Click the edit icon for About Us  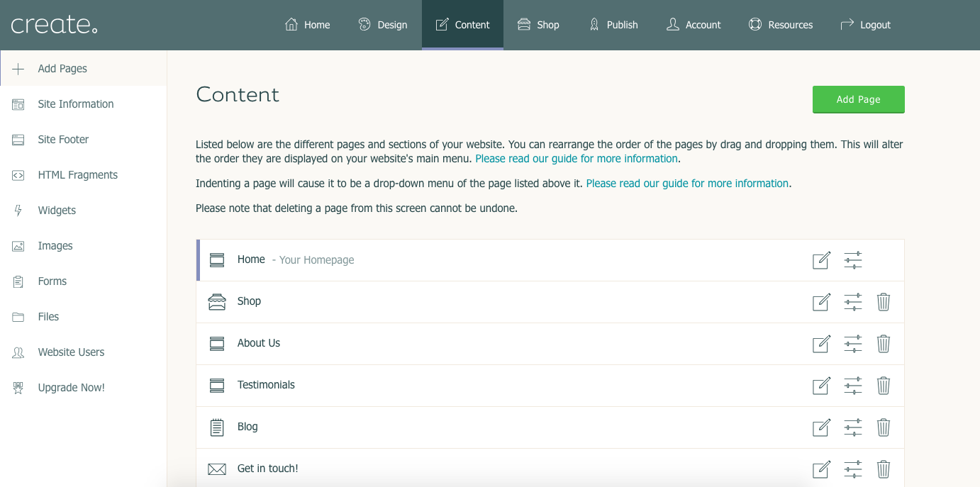[821, 344]
